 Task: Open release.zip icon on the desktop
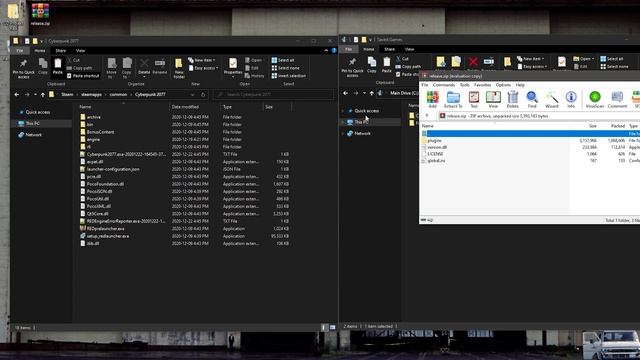pos(40,14)
